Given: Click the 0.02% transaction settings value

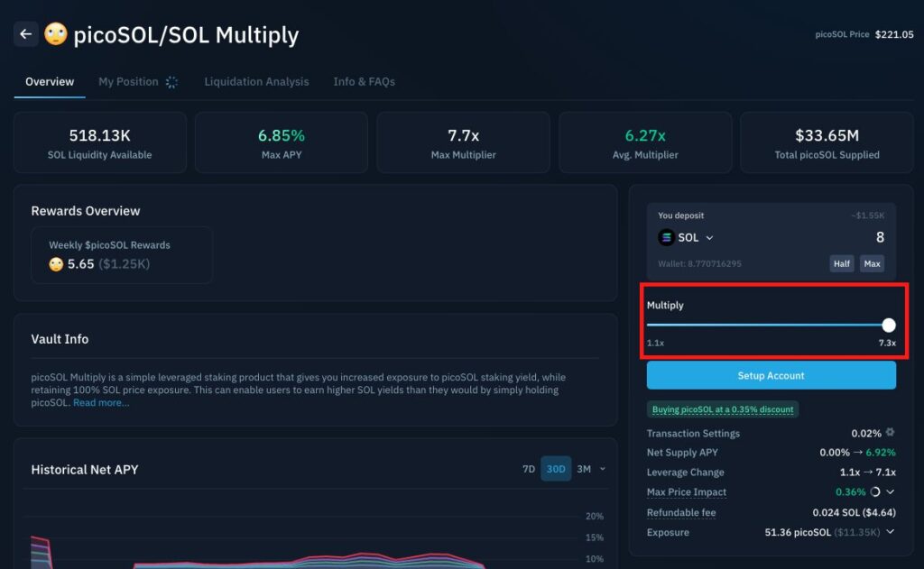Looking at the screenshot, I should click(865, 434).
